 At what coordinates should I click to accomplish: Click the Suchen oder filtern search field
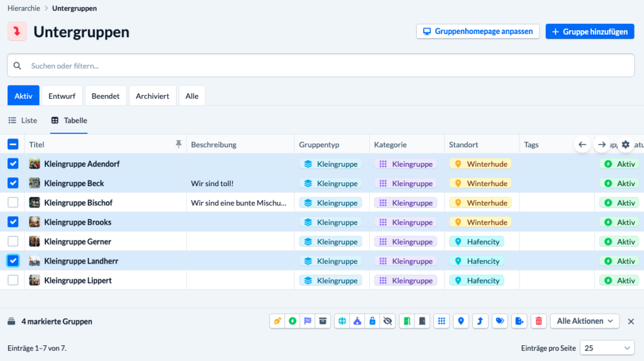coord(321,65)
